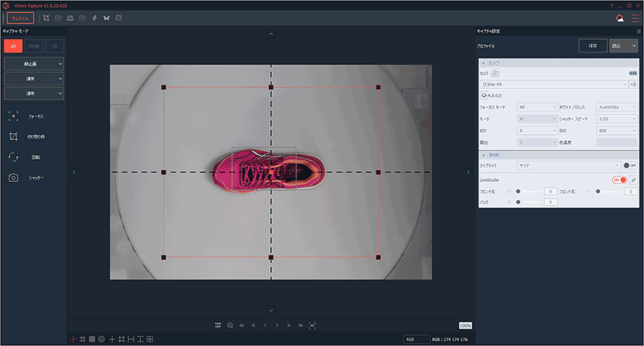The width and height of the screenshot is (644, 346).
Task: Click the 保存 save profile button
Action: [592, 46]
